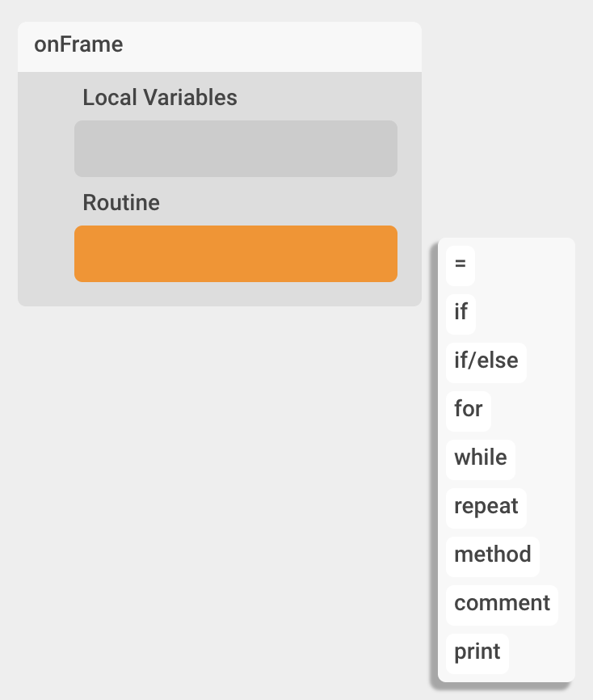Click left margin of onFrame block body
The width and height of the screenshot is (593, 700).
[x=46, y=189]
